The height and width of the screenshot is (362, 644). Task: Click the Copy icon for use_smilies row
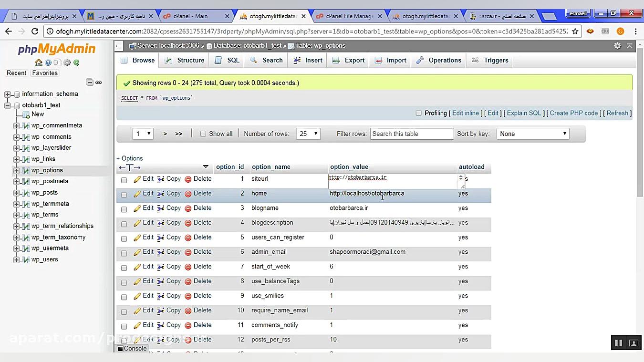pyautogui.click(x=161, y=296)
